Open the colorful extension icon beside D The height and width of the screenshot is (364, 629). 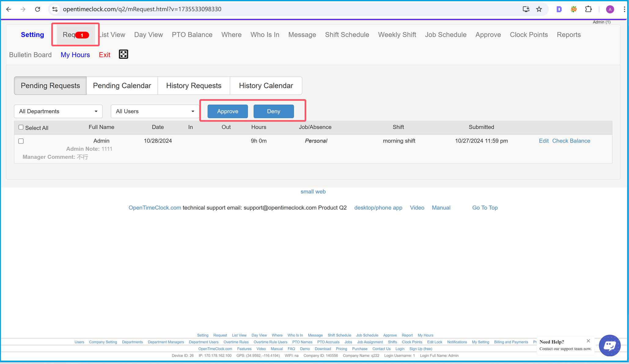[x=574, y=9]
